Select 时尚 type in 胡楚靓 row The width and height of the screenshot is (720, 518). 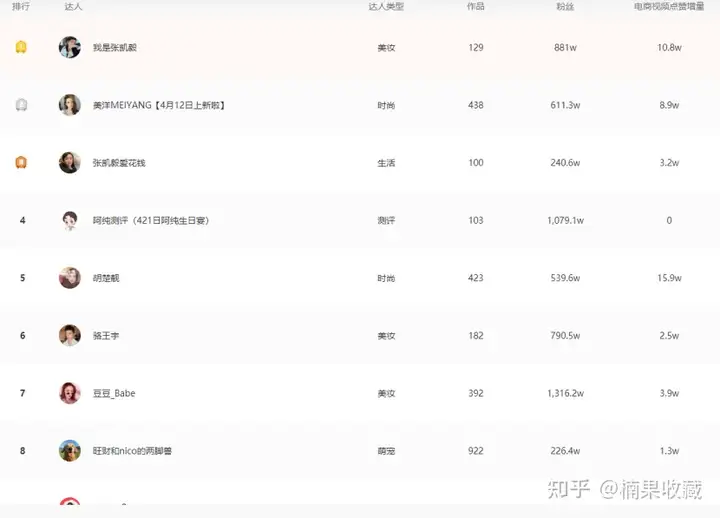386,278
